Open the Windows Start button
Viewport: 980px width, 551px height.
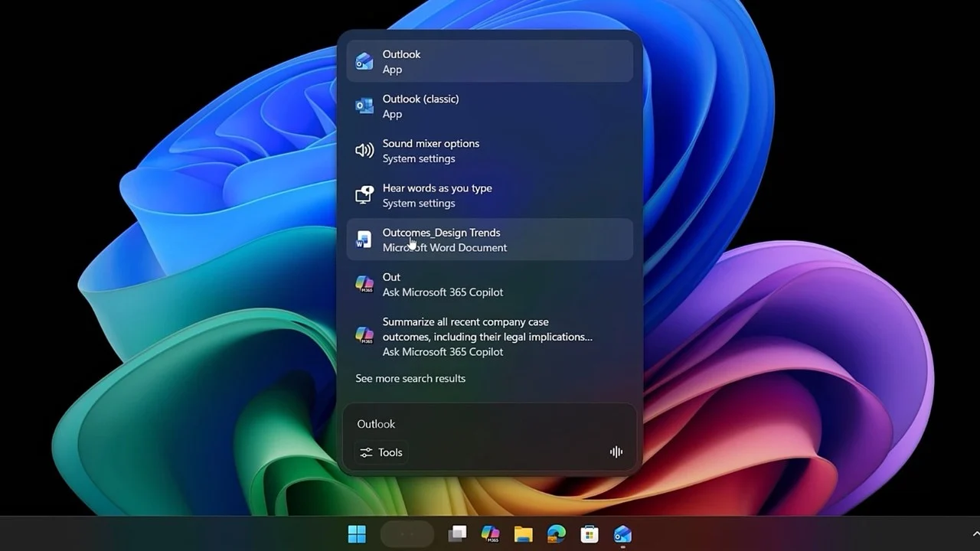[357, 533]
